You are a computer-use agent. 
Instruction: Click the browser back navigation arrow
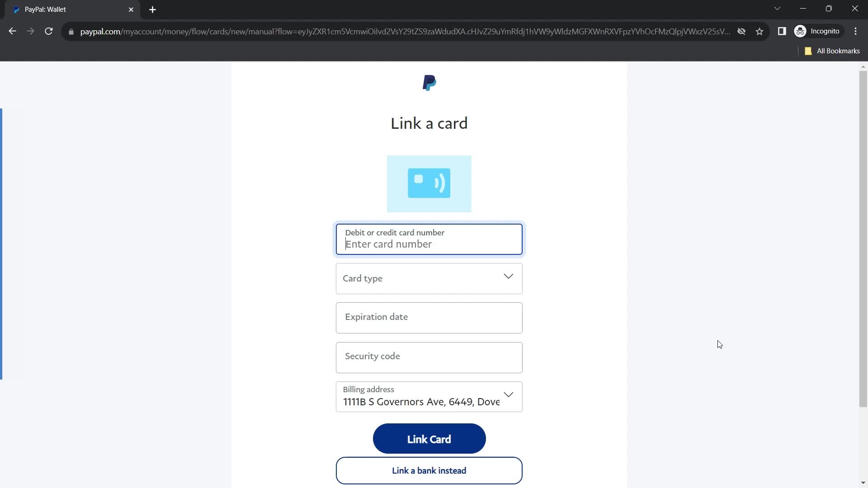coord(13,31)
